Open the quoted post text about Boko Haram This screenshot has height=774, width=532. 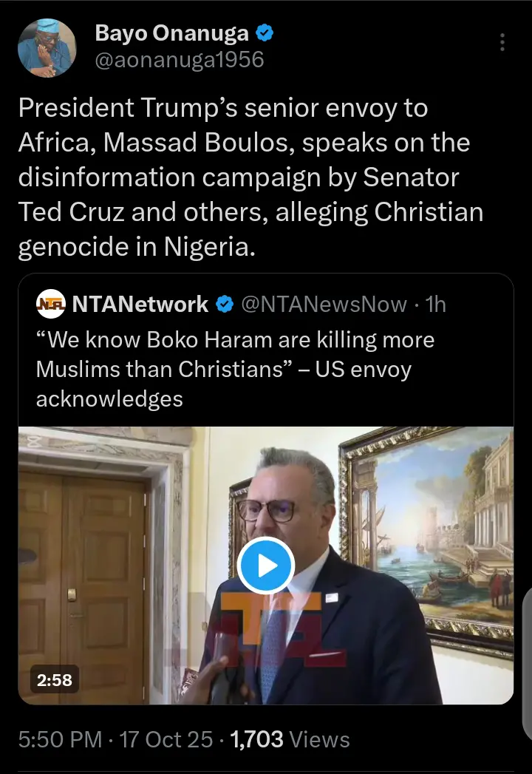[235, 369]
